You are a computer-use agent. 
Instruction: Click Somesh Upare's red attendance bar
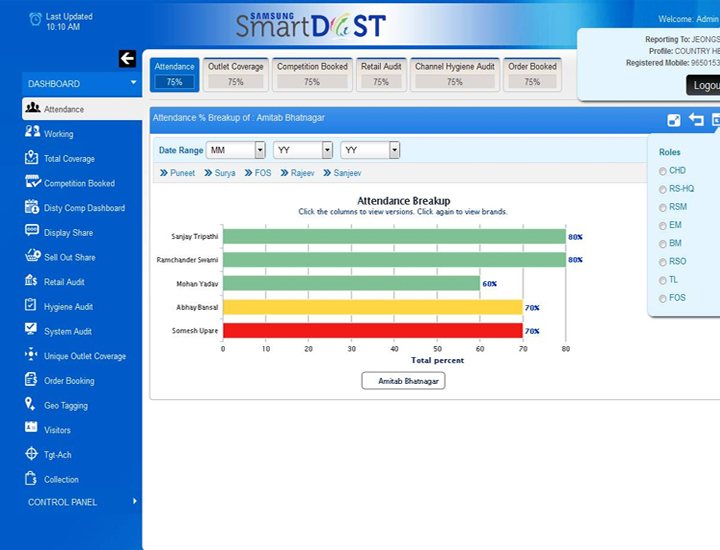point(373,331)
